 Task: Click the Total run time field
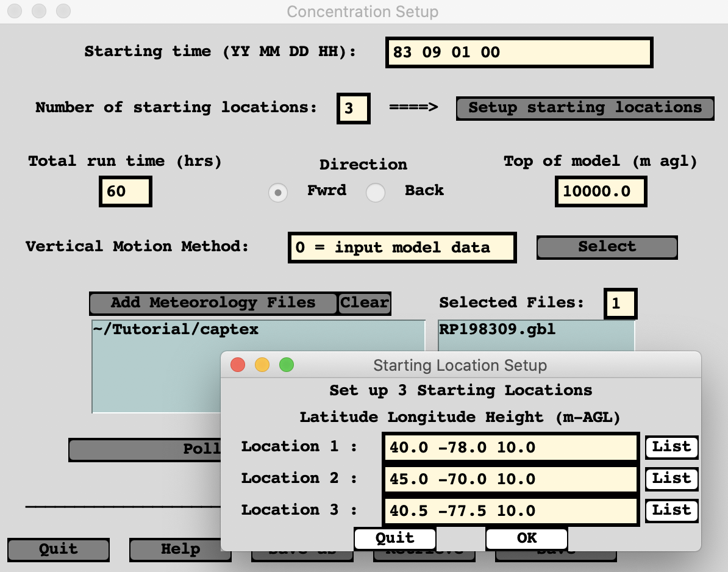125,191
